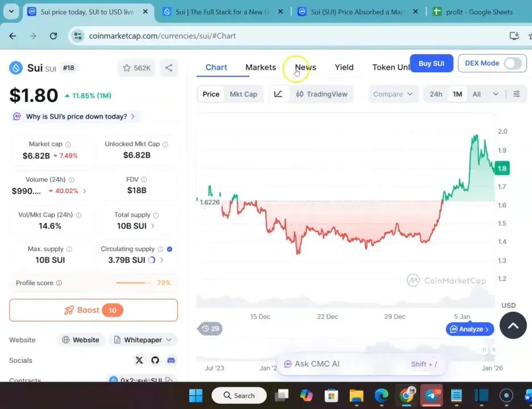532x409 pixels.
Task: Open TradingView chart view
Action: coord(321,94)
